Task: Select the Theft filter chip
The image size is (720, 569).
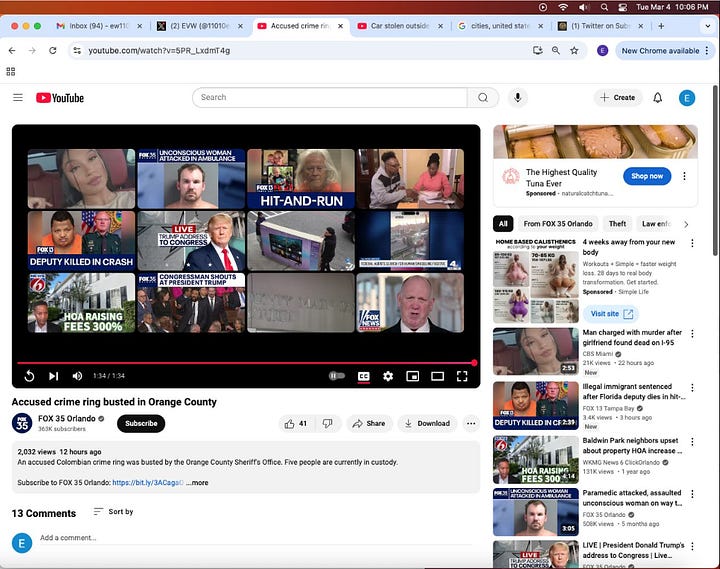Action: pos(617,224)
